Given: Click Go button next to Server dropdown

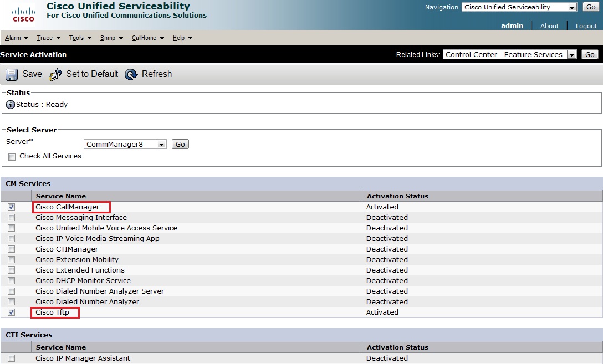Looking at the screenshot, I should pyautogui.click(x=180, y=144).
